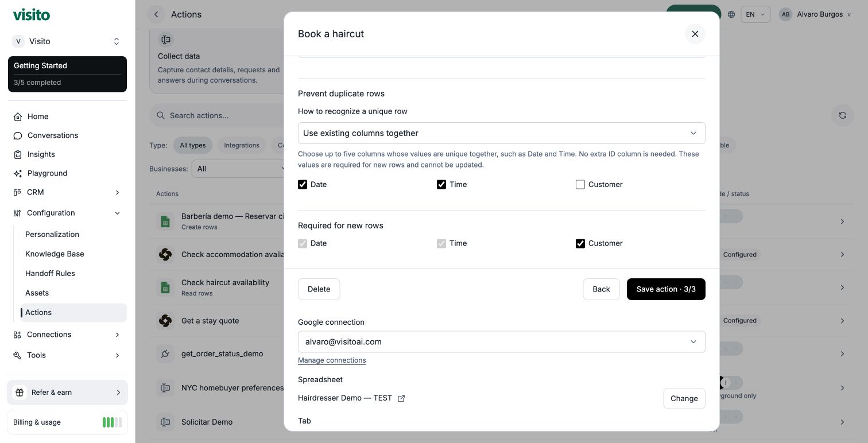Click the Back button in dialog

601,289
